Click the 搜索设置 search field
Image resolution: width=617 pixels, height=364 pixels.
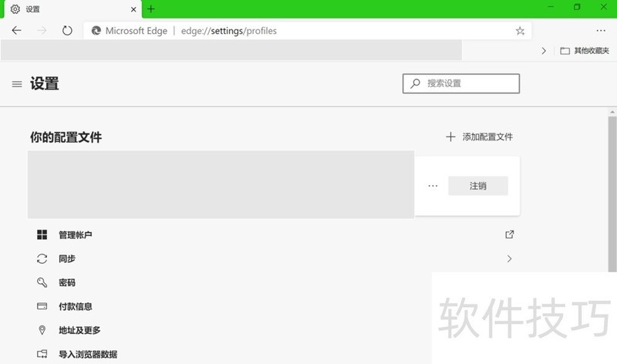(460, 83)
